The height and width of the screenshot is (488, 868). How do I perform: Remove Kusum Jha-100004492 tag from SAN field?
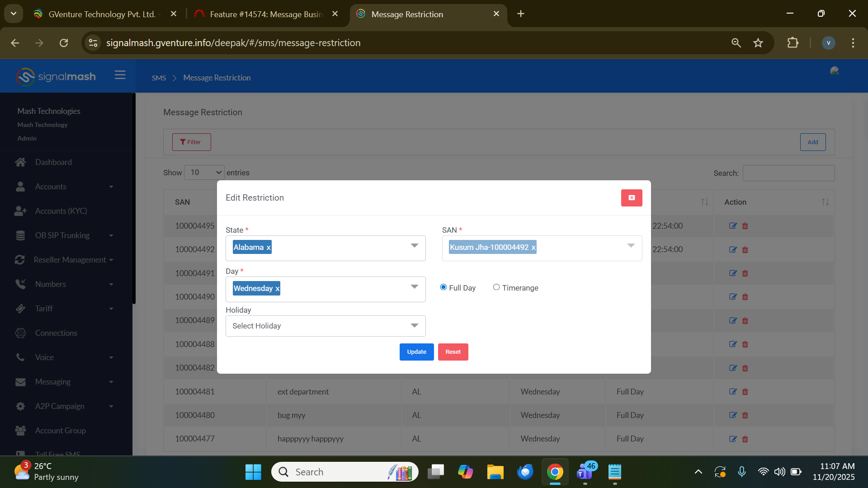tap(533, 248)
